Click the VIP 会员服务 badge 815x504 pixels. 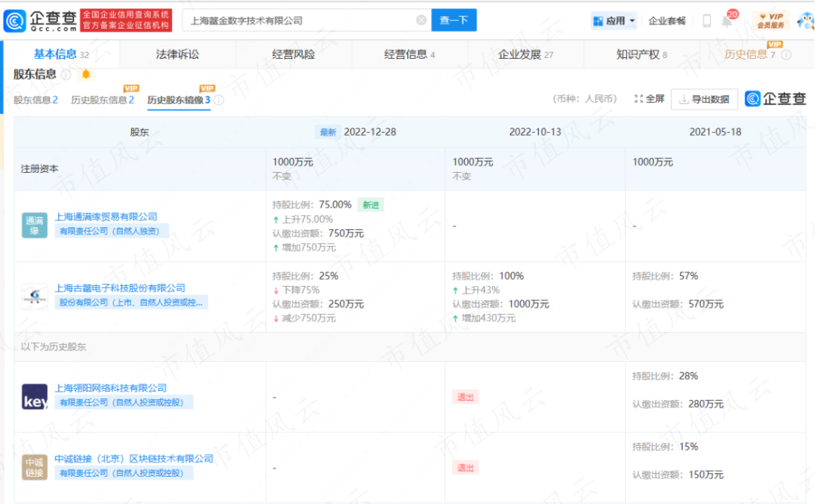(770, 20)
